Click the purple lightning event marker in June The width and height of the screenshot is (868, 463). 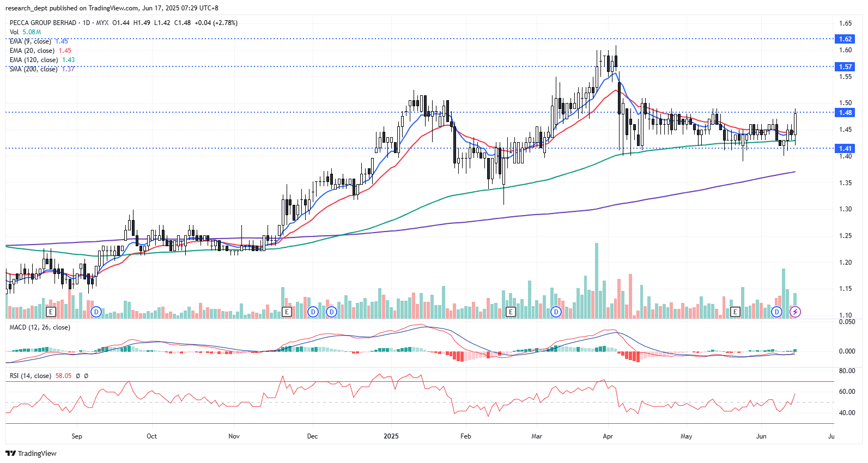(796, 312)
